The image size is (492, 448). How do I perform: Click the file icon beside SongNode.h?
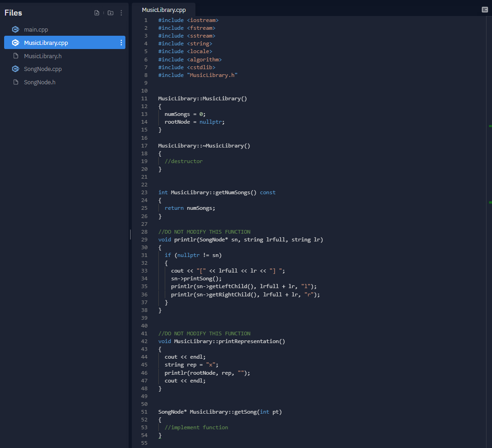tap(16, 82)
